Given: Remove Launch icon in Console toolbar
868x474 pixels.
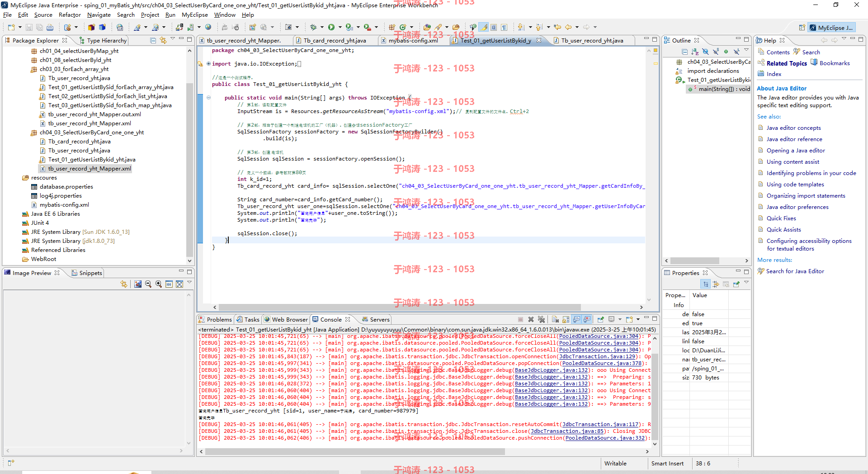Looking at the screenshot, I should click(x=531, y=319).
